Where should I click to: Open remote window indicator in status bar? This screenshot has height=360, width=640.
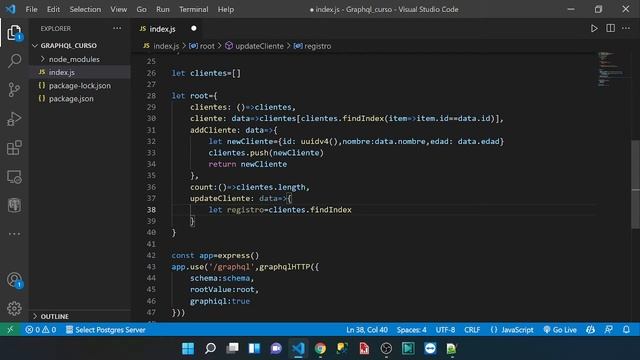[x=10, y=329]
